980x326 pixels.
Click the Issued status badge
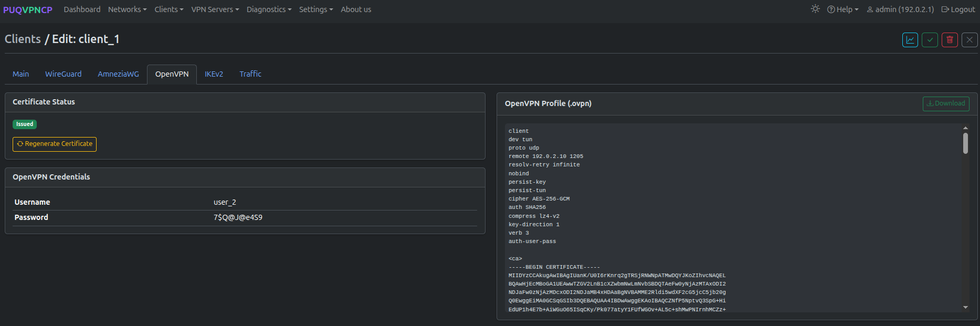[25, 124]
